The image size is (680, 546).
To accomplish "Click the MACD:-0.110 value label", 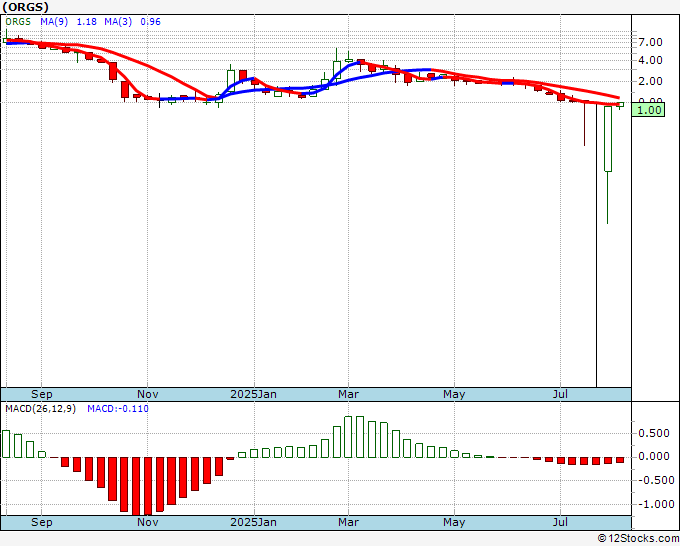I will click(118, 409).
